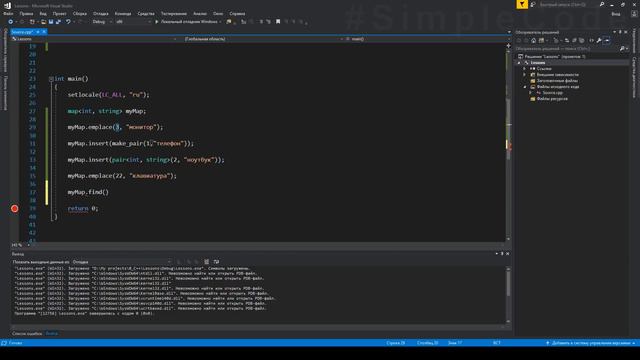640x360 pixels.
Task: Expand the Ссылки references node
Action: tap(525, 69)
